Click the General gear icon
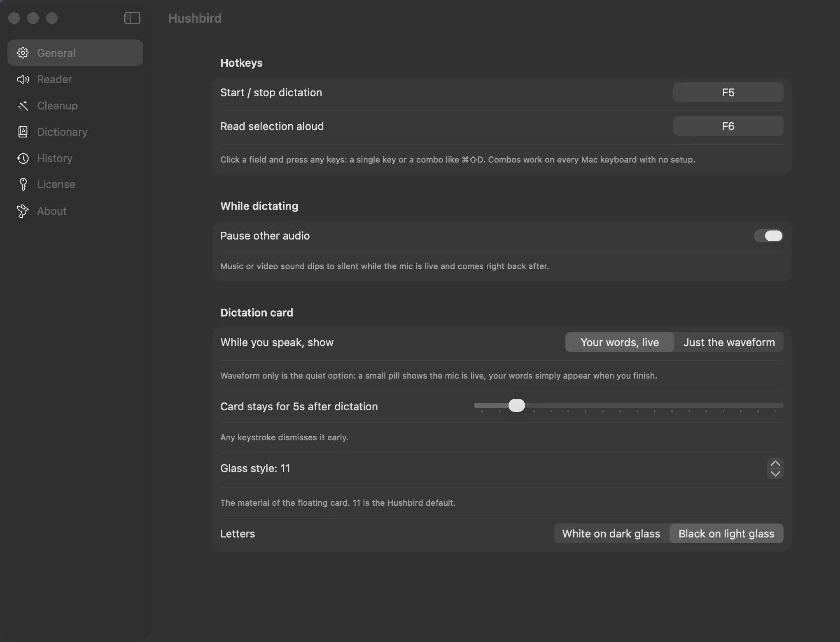 23,53
